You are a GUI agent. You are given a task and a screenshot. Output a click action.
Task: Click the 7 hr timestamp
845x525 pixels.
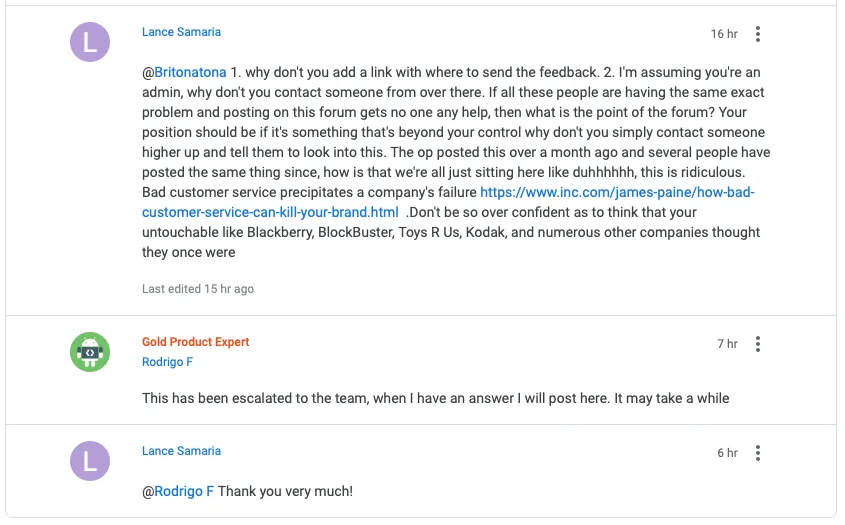[x=727, y=344]
